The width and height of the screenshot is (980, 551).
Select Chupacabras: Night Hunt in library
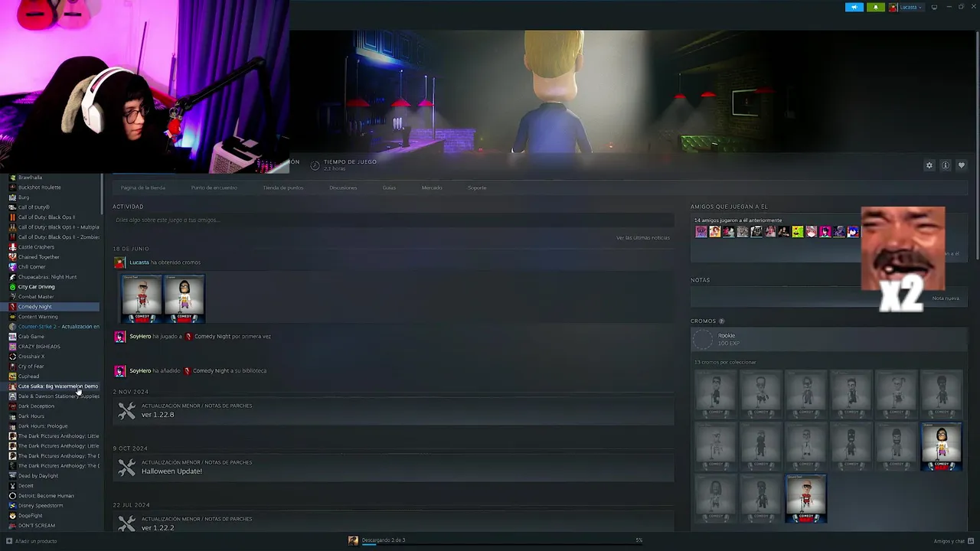47,277
